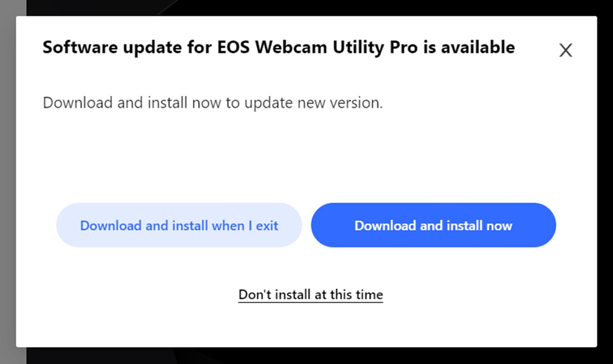Click the 'Software update' heading text
Viewport: 613px width, 364px height.
[x=278, y=47]
